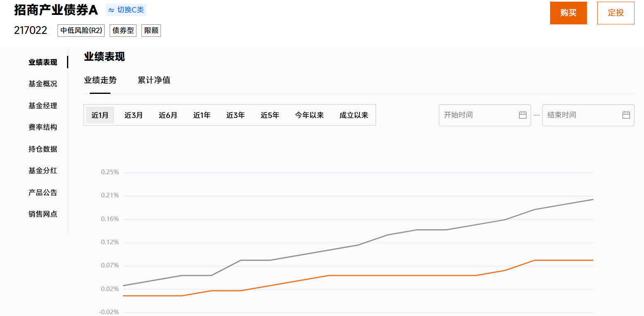Click the 0.16% axis label
The height and width of the screenshot is (316, 644).
[x=110, y=219]
